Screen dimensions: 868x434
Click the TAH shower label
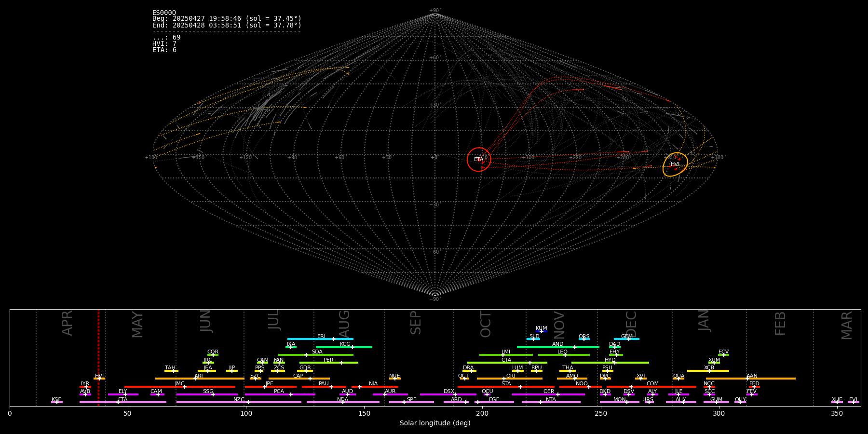[x=170, y=368]
